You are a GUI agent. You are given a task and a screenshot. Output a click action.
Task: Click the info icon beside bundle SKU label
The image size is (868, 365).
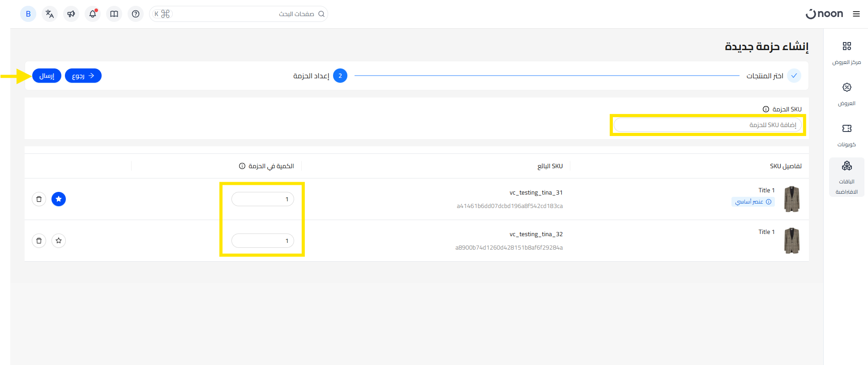766,109
